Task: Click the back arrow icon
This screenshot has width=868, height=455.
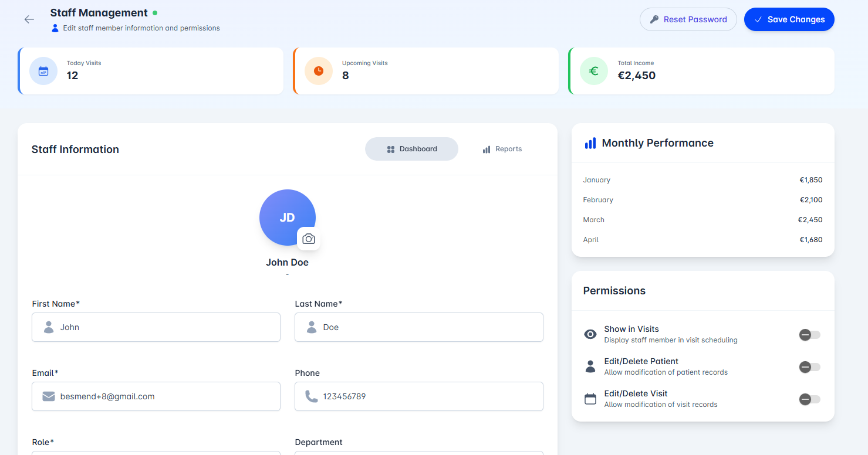Action: click(29, 19)
